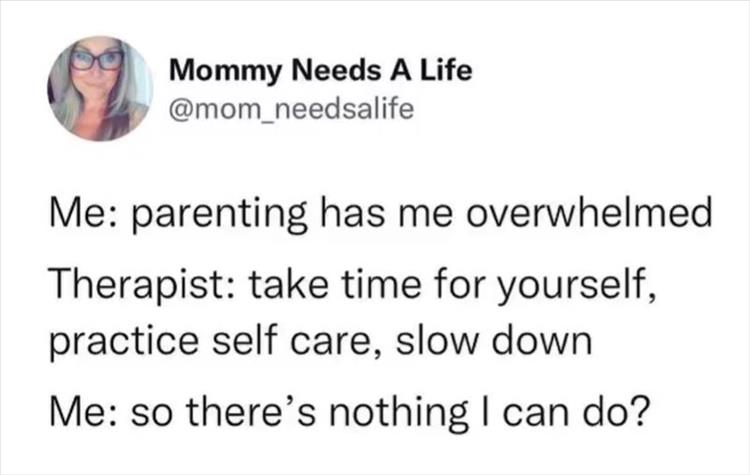Viewport: 750px width, 475px height.
Task: Click the first "Me:" at the tweet start
Action: (79, 216)
